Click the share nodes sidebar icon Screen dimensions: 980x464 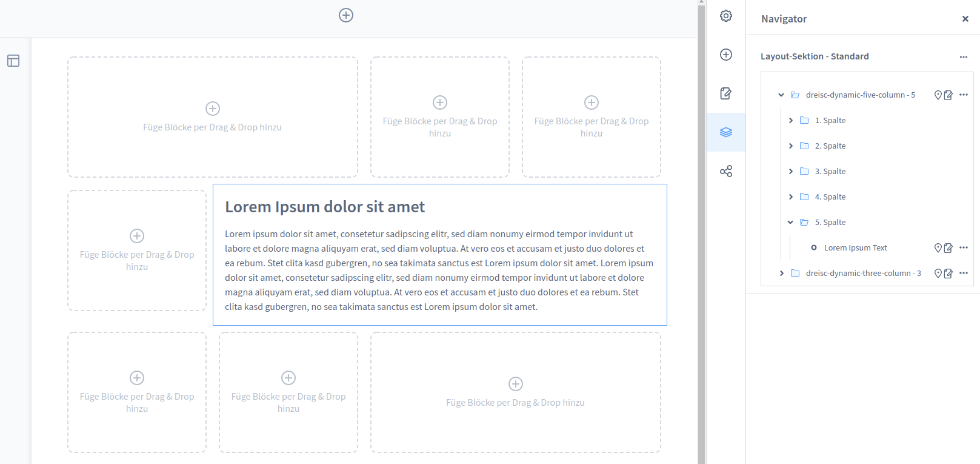(x=726, y=171)
